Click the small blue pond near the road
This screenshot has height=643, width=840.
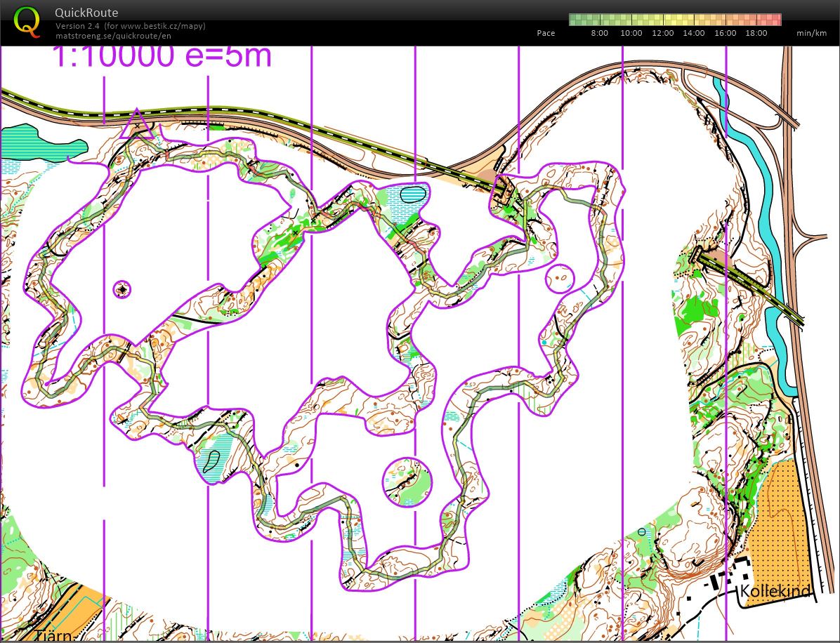tap(412, 193)
